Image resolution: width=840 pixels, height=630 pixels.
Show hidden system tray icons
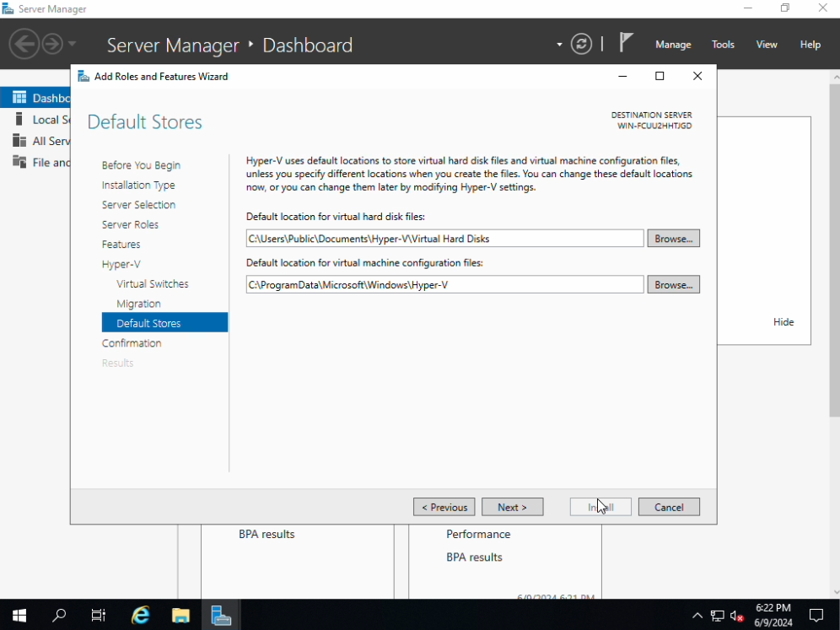click(697, 616)
